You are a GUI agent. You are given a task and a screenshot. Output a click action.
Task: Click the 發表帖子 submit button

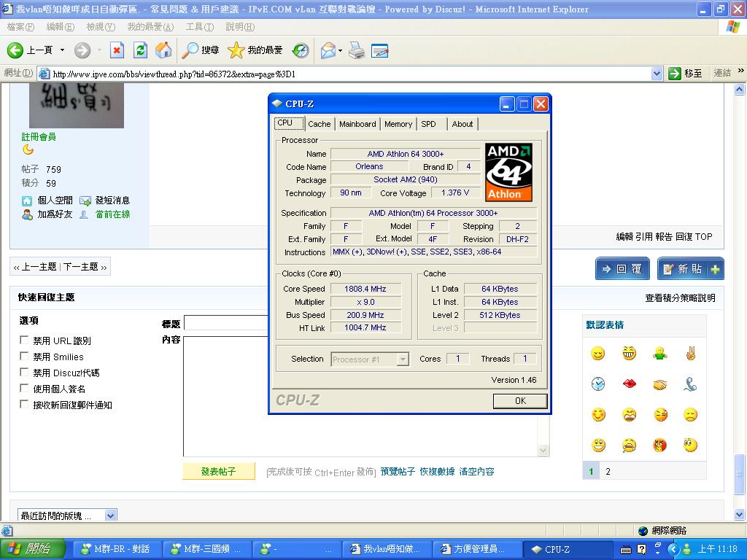tap(218, 472)
